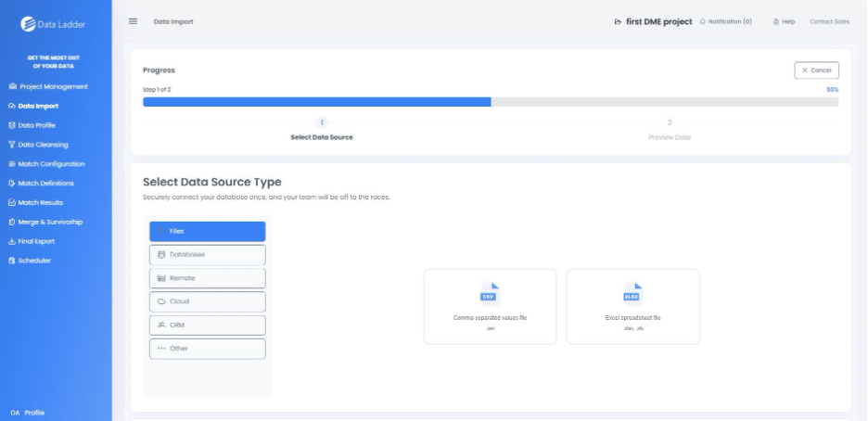Open the hamburger menu icon
Image resolution: width=868 pixels, height=421 pixels.
[133, 21]
